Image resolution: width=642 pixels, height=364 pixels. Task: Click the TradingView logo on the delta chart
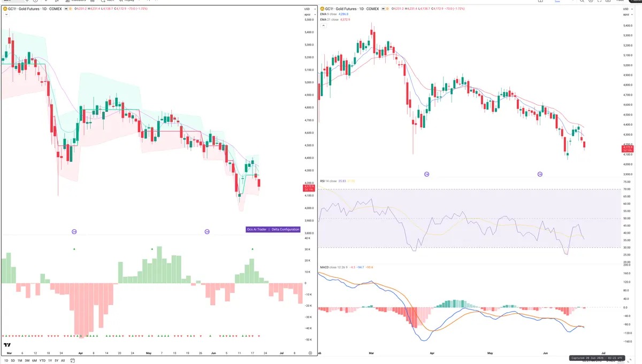7,345
